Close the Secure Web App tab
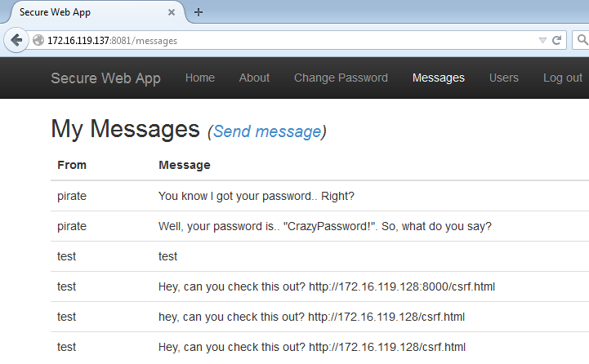This screenshot has height=364, width=589. coord(172,12)
